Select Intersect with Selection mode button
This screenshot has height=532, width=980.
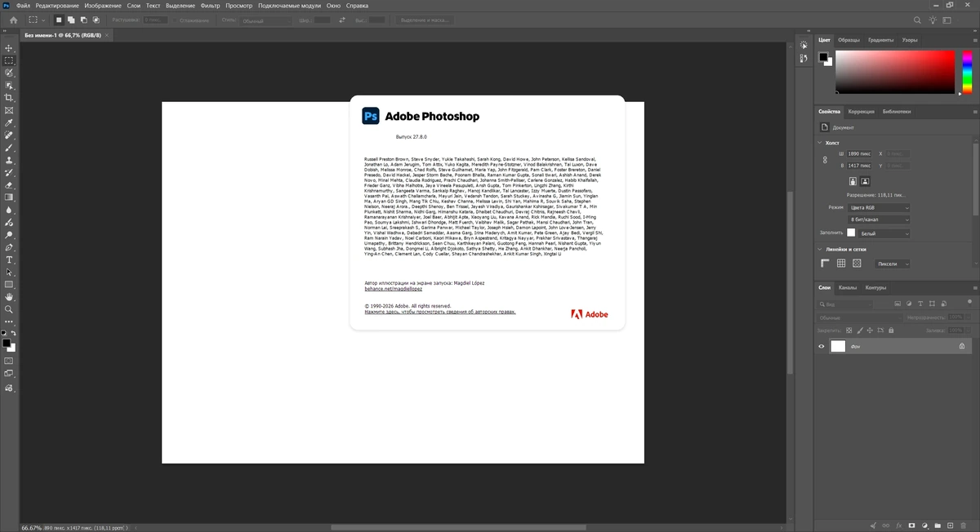pyautogui.click(x=96, y=19)
